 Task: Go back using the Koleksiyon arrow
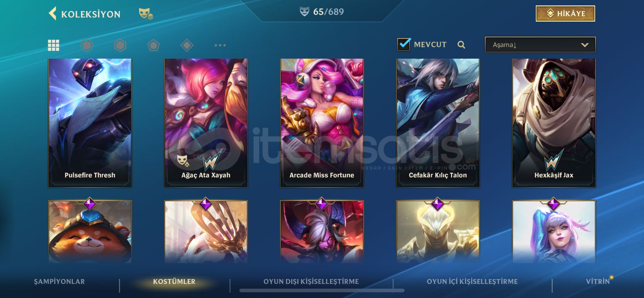[52, 14]
